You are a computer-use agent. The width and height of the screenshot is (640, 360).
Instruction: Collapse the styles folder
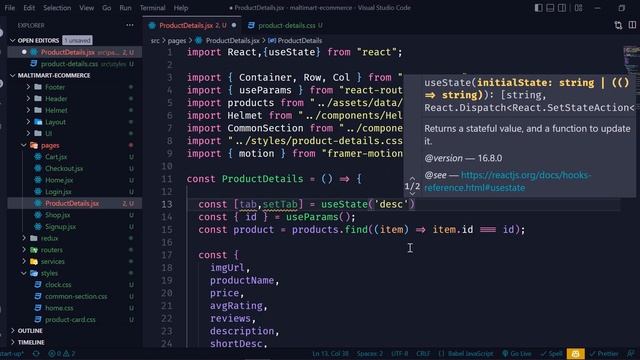tap(49, 273)
